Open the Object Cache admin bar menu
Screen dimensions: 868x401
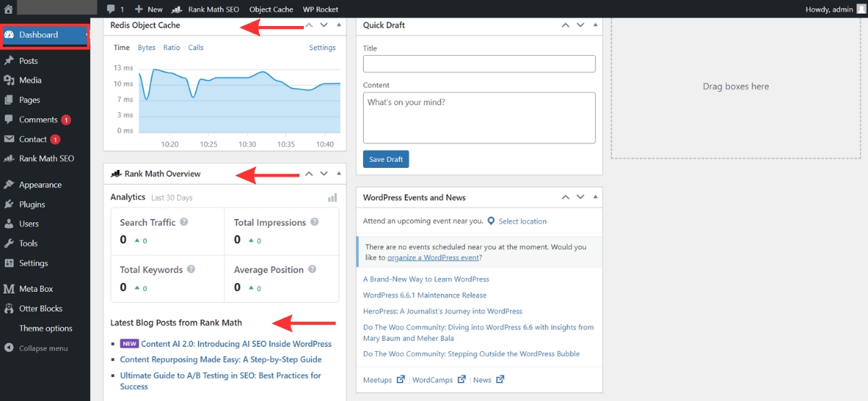tap(271, 9)
